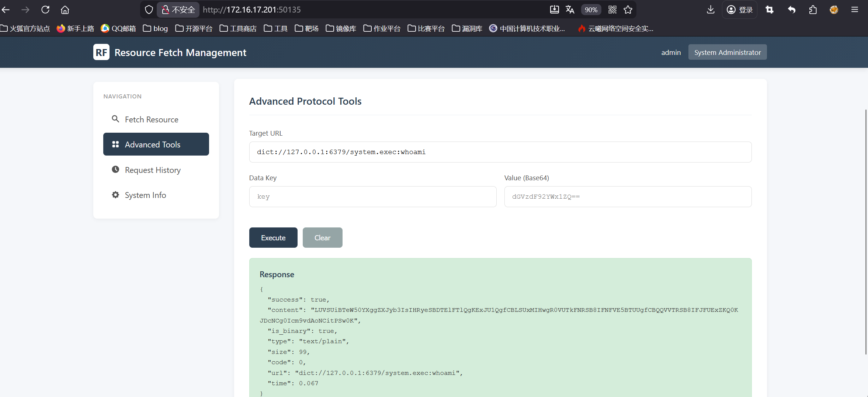This screenshot has height=397, width=868.
Task: Click the browser forward arrow
Action: click(x=25, y=10)
